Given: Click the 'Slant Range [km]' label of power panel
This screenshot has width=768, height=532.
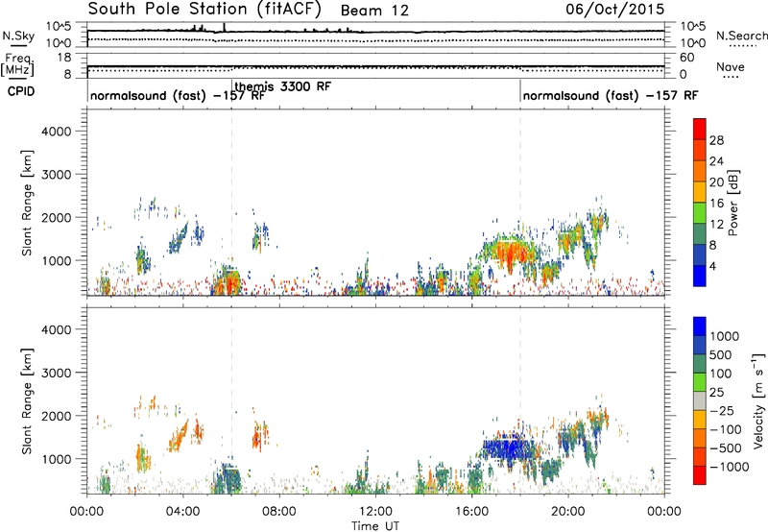Looking at the screenshot, I should (27, 203).
